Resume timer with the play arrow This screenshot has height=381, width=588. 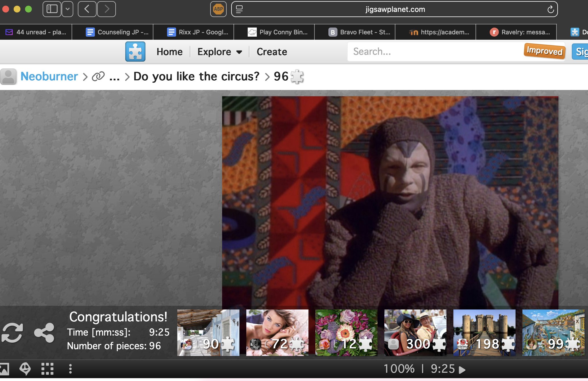pos(462,369)
